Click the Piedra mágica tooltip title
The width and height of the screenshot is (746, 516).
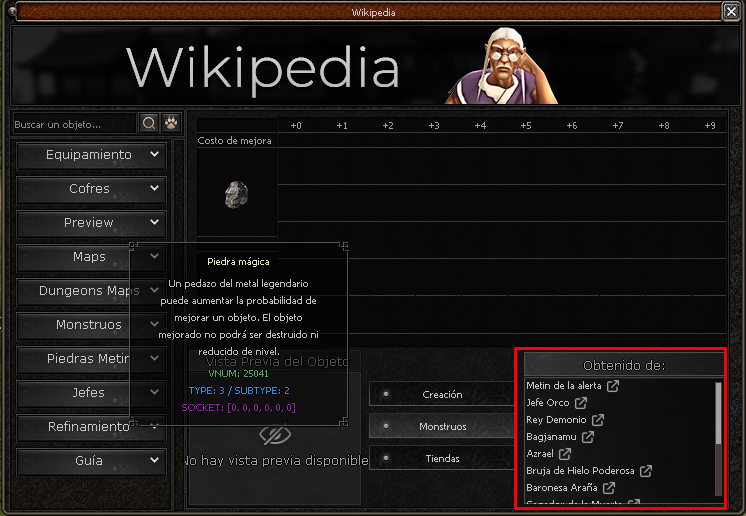238,262
